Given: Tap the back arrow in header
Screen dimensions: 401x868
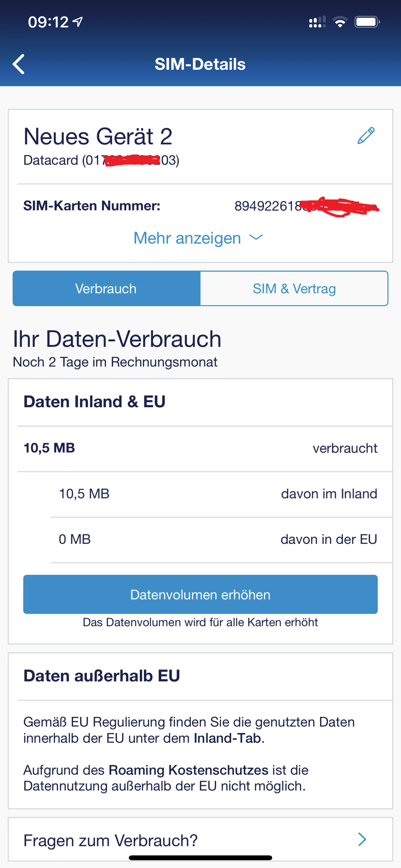Looking at the screenshot, I should click(18, 64).
